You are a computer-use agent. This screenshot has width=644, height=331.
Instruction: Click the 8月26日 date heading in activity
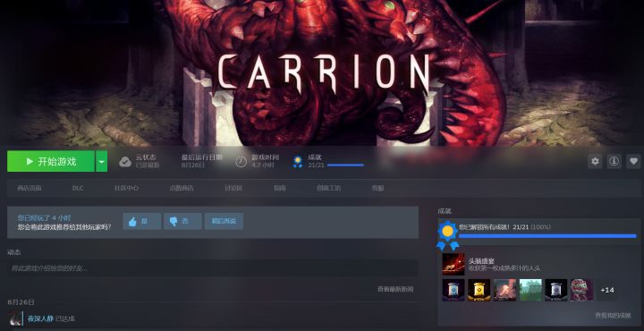[x=21, y=302]
